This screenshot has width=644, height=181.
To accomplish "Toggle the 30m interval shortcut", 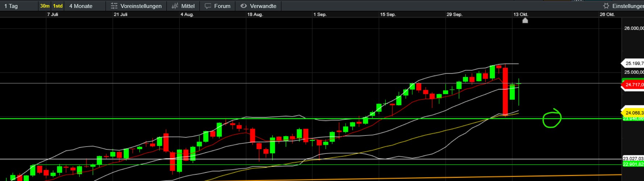I will (x=45, y=6).
